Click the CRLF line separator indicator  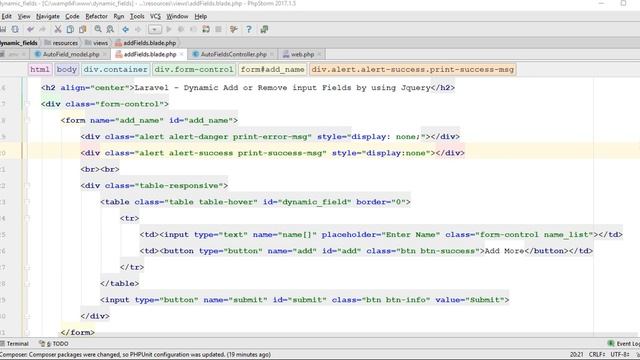(597, 355)
